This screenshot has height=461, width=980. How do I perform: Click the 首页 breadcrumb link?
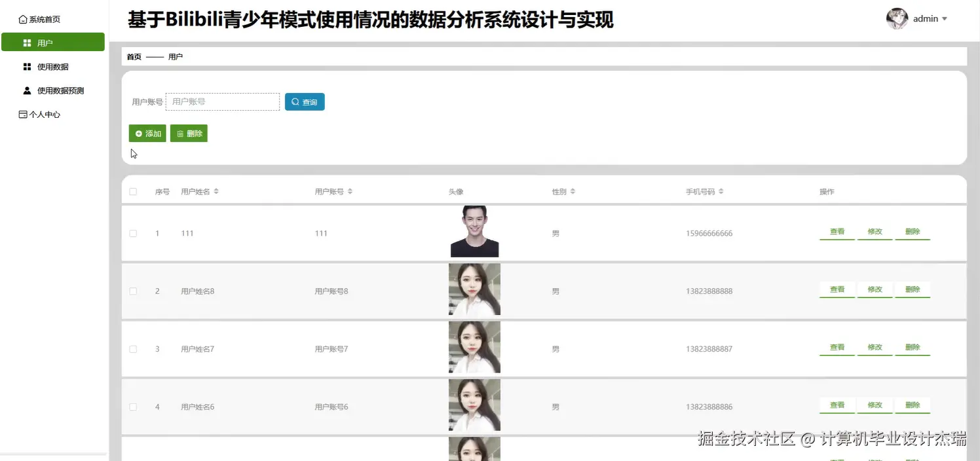click(134, 57)
